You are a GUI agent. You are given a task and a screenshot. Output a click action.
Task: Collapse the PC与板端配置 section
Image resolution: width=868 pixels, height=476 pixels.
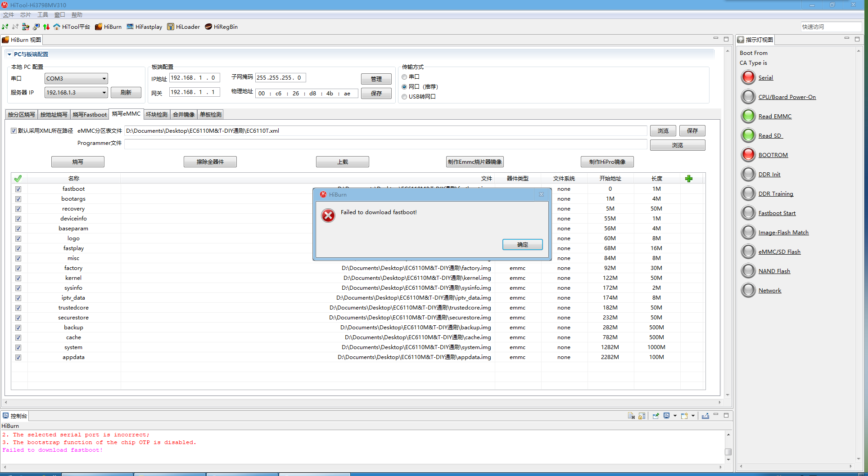pyautogui.click(x=9, y=54)
